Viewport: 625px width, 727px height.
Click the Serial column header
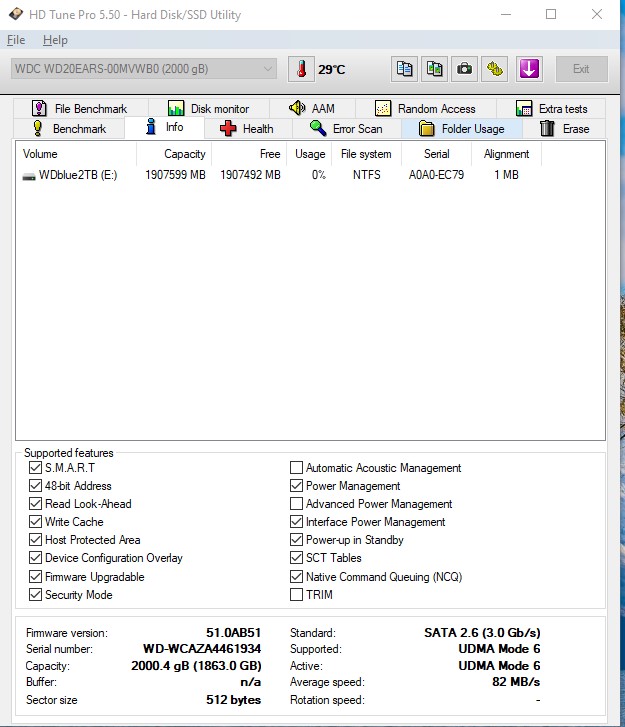click(436, 154)
